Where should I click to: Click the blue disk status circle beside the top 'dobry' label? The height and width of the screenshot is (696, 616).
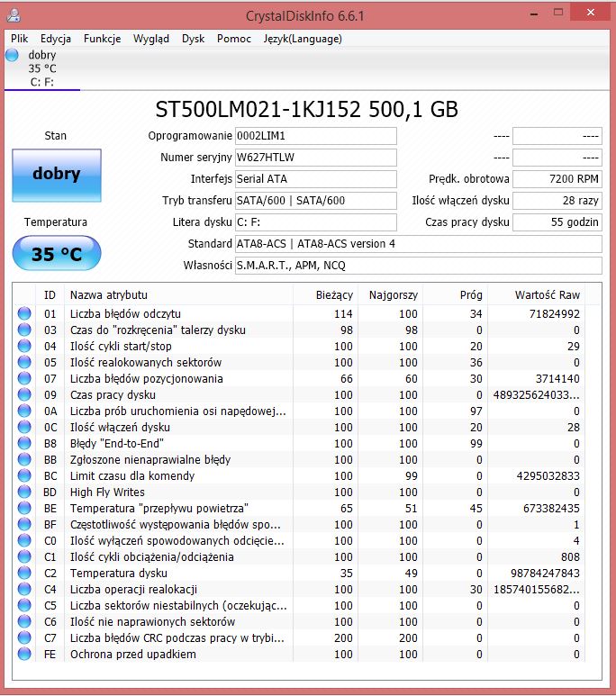tap(12, 55)
